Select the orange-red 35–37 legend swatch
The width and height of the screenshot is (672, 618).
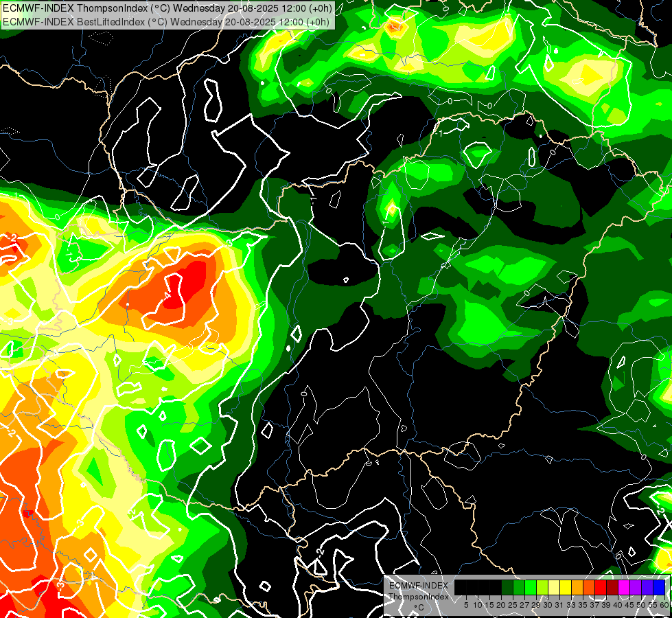pos(589,587)
